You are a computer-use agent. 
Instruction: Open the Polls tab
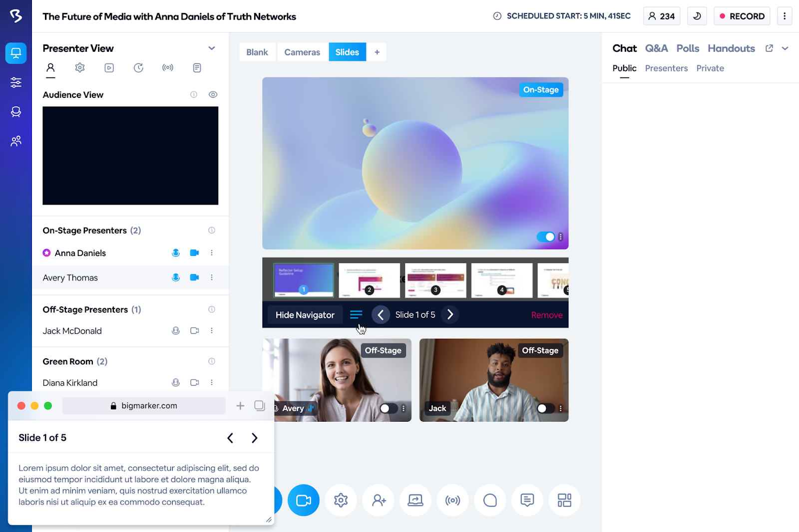point(688,48)
